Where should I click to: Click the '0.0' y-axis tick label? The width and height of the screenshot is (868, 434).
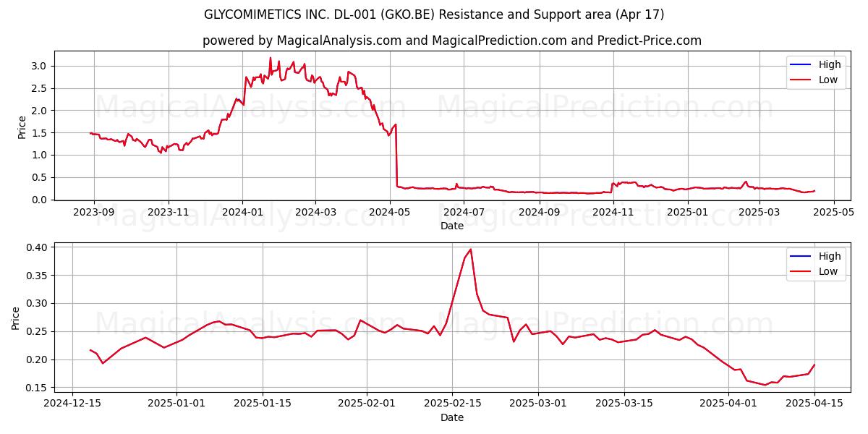41,200
